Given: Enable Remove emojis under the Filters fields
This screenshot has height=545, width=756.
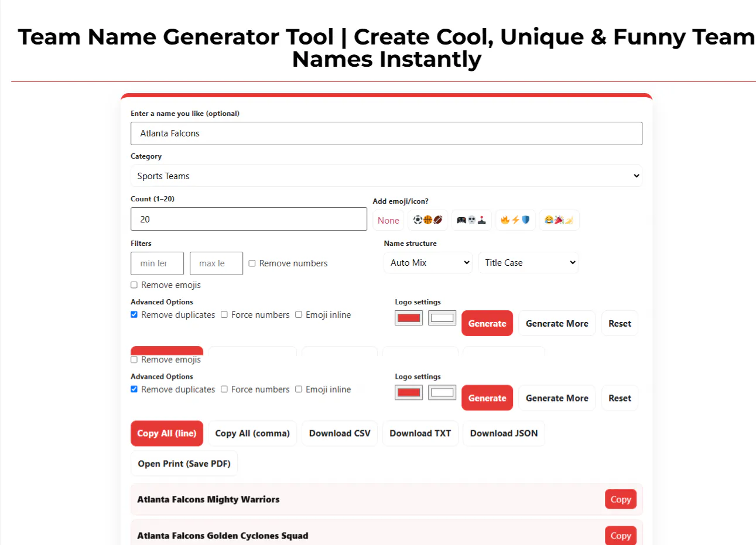Looking at the screenshot, I should (x=134, y=285).
